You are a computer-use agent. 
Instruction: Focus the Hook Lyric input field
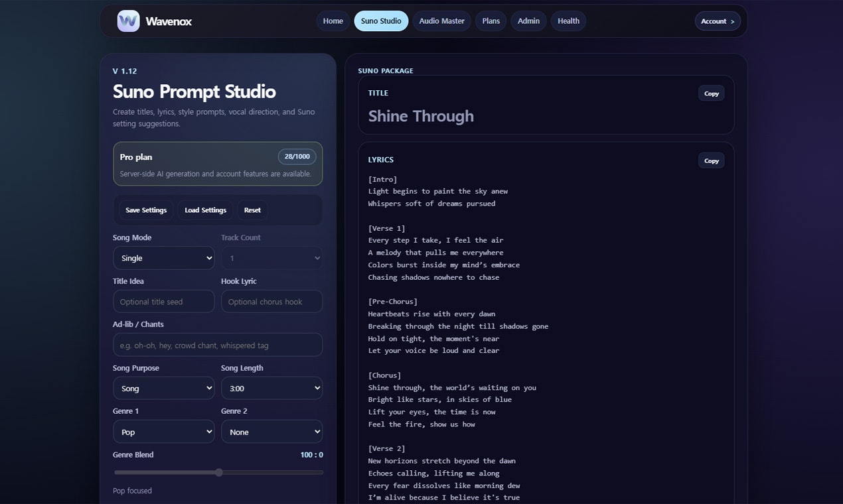pyautogui.click(x=272, y=302)
